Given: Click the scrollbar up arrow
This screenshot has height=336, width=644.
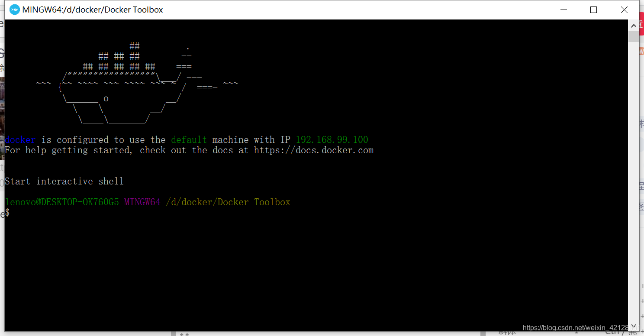Looking at the screenshot, I should click(633, 25).
